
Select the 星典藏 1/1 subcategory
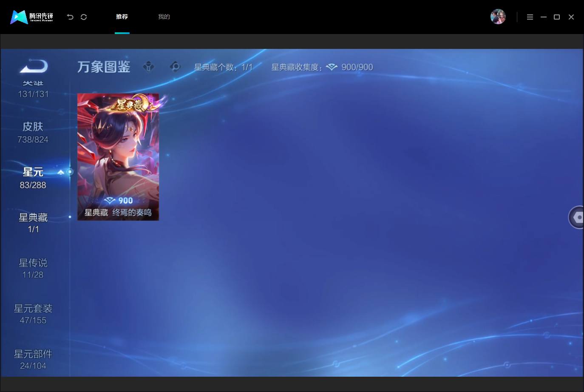click(33, 223)
